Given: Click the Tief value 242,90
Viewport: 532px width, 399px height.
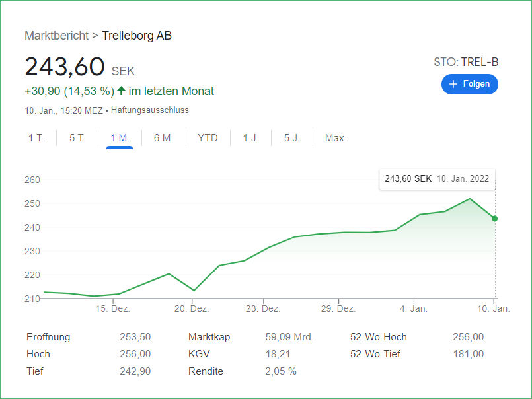Looking at the screenshot, I should point(135,371).
